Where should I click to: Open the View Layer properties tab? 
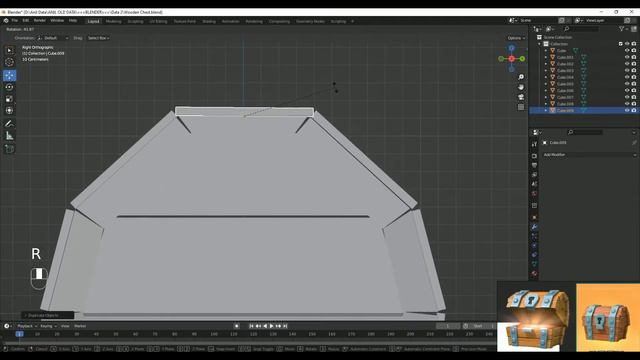pyautogui.click(x=534, y=175)
